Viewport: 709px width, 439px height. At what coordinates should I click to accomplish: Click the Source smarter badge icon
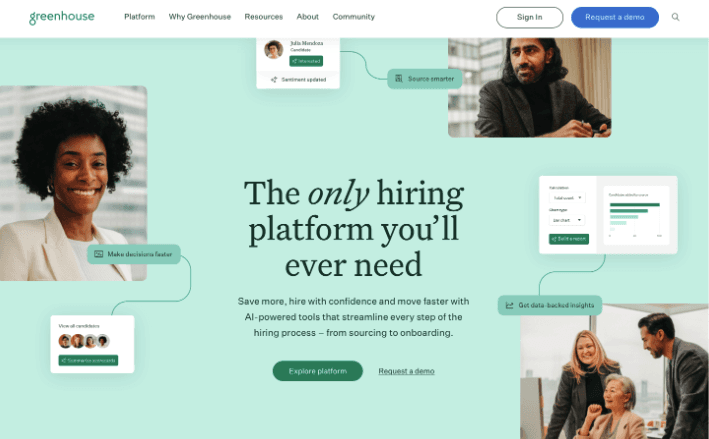398,79
